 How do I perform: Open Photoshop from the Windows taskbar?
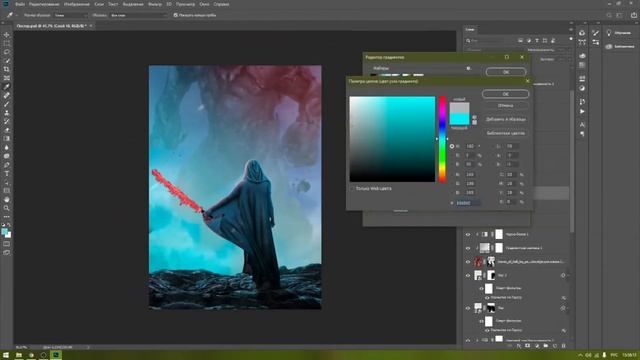coord(56,355)
